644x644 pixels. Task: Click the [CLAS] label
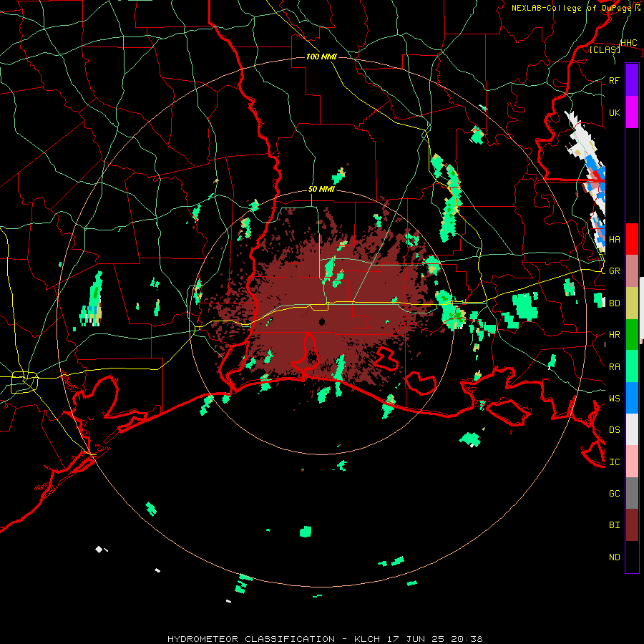[x=605, y=49]
